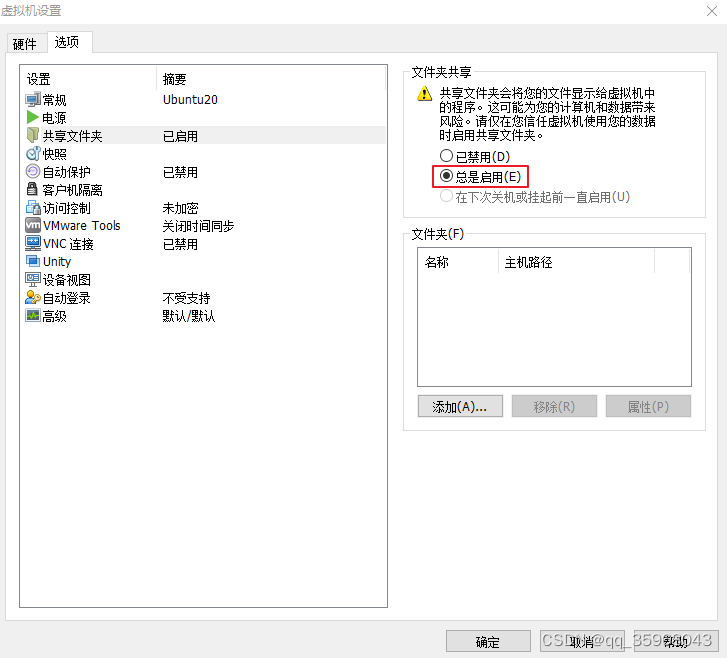Screen dimensions: 727x658
Task: Select the Unity row text
Action: pyautogui.click(x=57, y=262)
